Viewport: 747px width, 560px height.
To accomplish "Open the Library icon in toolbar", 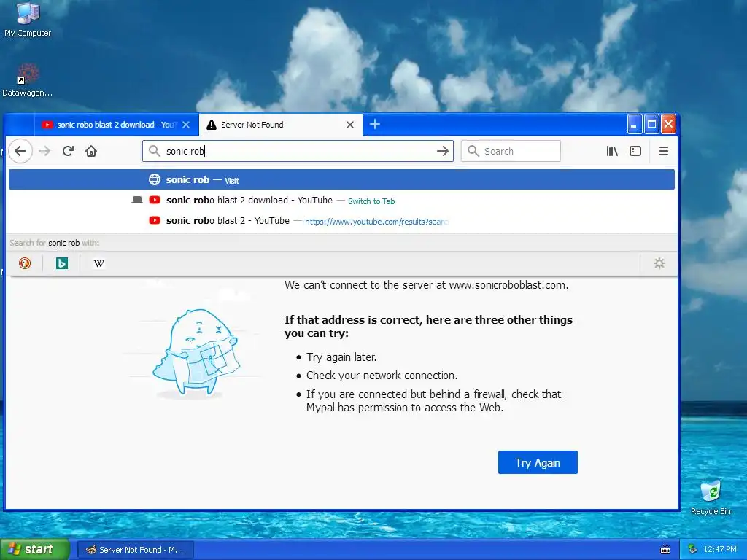I will pos(612,151).
